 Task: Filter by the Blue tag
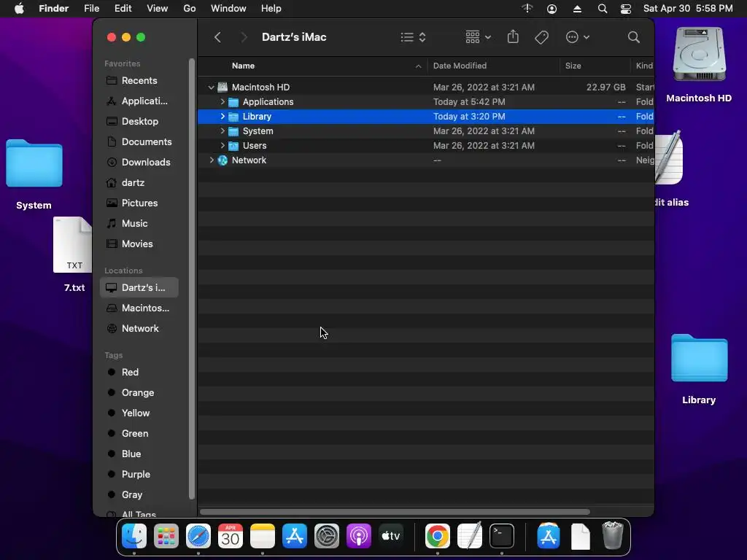139,454
